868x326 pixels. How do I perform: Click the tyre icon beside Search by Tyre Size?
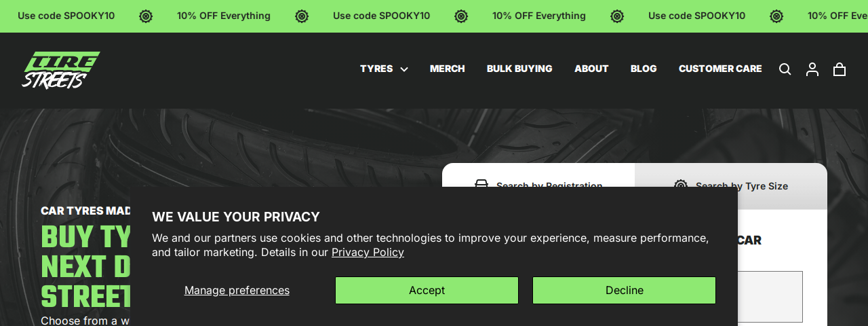coord(681,185)
